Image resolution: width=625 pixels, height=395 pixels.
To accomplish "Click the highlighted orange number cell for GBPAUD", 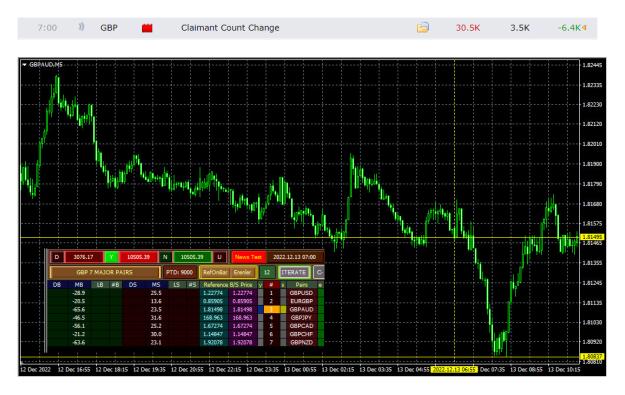I will click(x=271, y=309).
